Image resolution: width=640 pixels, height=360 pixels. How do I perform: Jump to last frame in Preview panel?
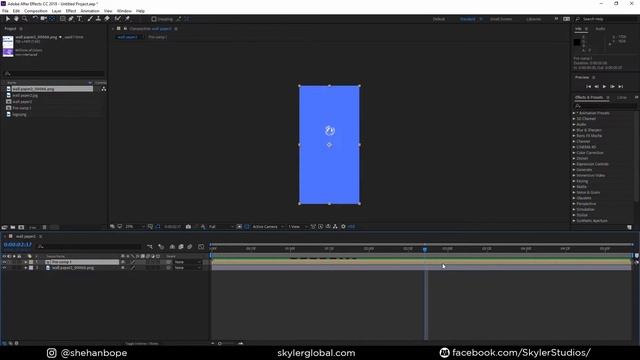pos(620,87)
